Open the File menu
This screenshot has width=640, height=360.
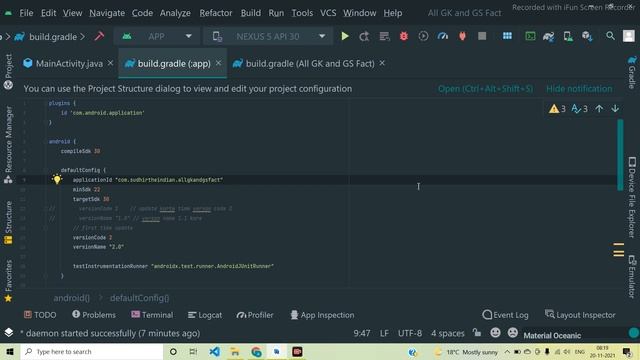(26, 13)
